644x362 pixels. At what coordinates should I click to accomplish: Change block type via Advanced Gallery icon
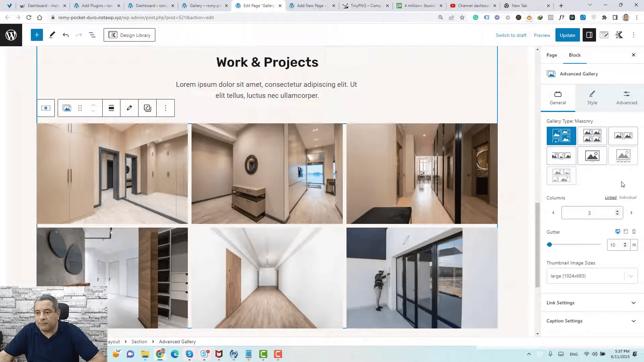pos(67,108)
